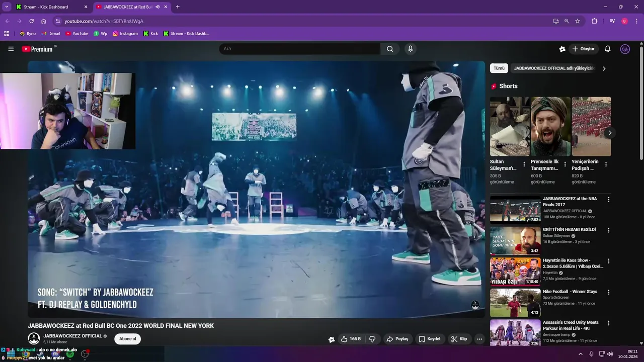The image size is (644, 362).
Task: Open Nike Football Winner Stays video
Action: click(515, 303)
